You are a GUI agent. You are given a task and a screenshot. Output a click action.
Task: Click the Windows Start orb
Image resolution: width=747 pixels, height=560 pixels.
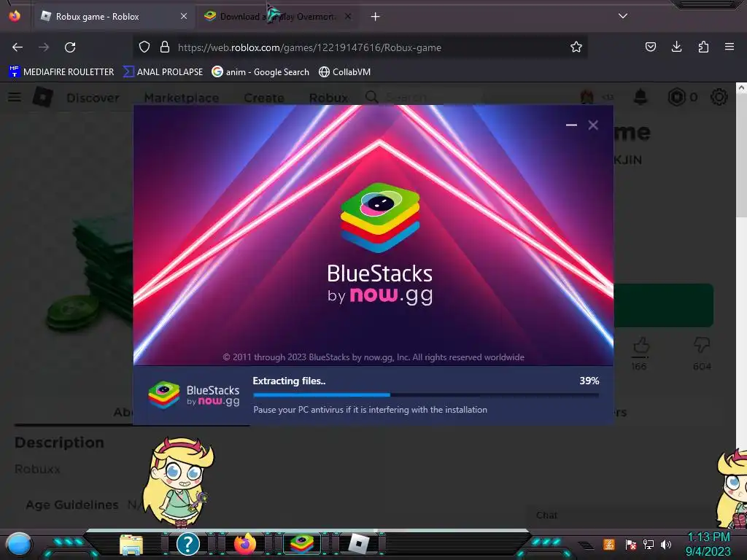click(19, 544)
